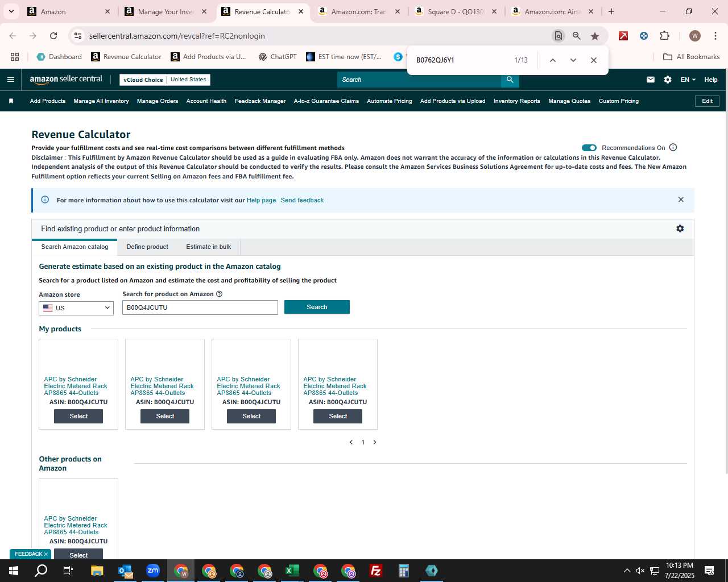Switch to Define product tab

(x=147, y=247)
